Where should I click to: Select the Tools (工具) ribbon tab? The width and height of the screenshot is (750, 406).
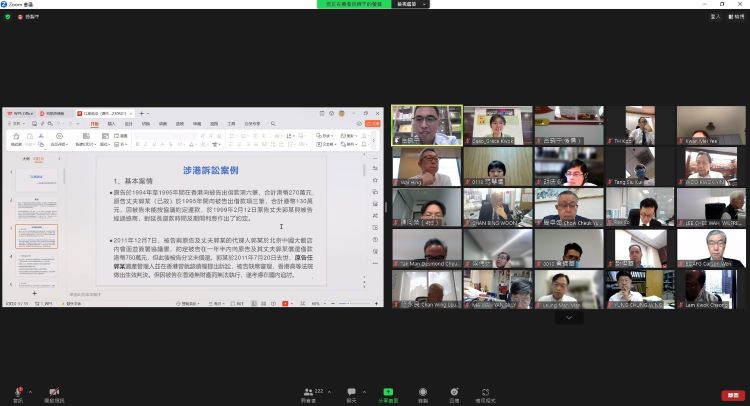pyautogui.click(x=231, y=124)
